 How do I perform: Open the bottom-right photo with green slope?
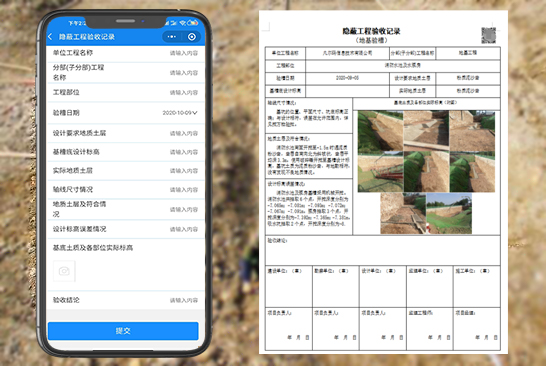(x=449, y=213)
